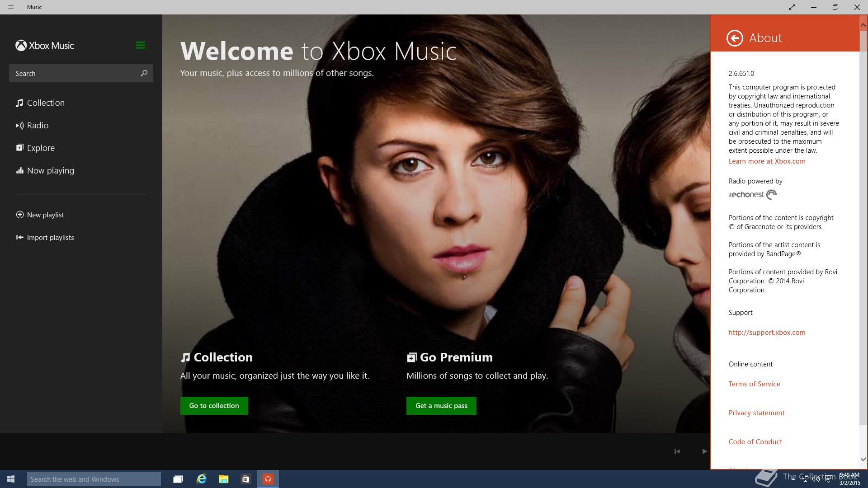Click the Online content label

(750, 364)
